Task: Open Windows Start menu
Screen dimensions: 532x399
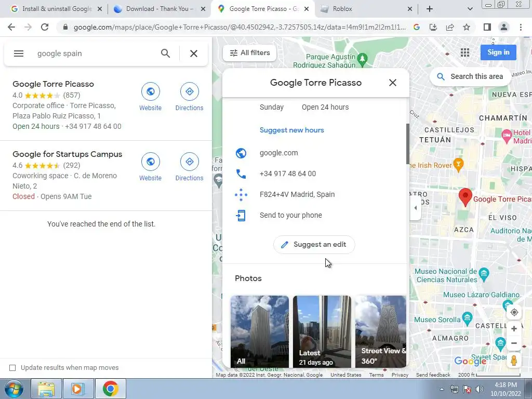Action: pyautogui.click(x=14, y=389)
